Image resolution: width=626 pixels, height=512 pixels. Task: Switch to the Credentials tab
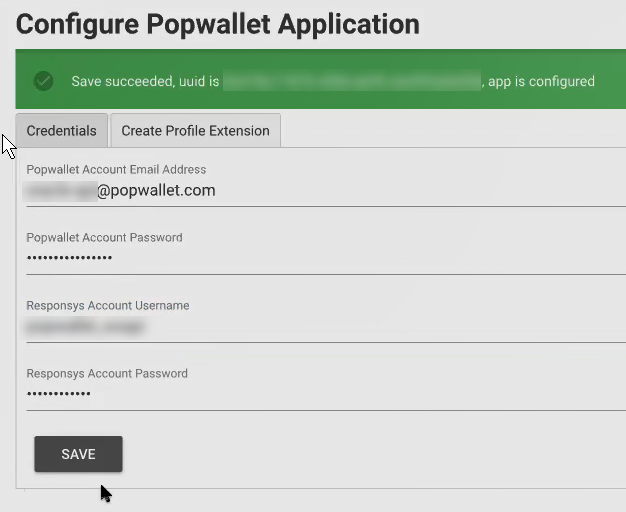pyautogui.click(x=61, y=131)
